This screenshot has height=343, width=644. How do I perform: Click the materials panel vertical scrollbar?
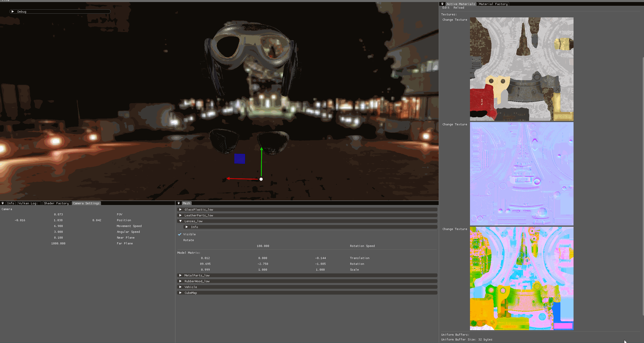[x=643, y=187]
